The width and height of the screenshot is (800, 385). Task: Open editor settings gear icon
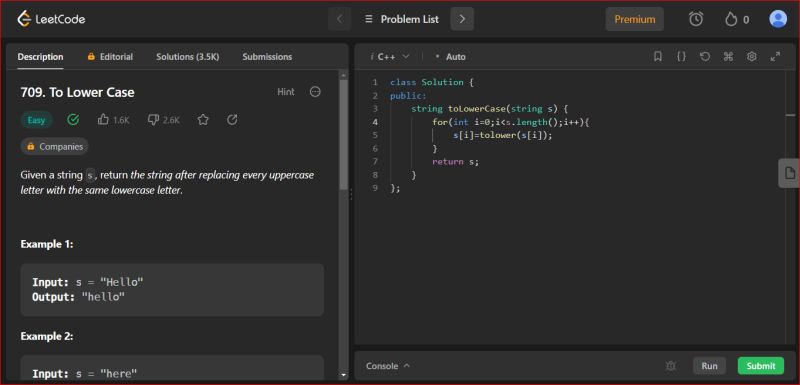pyautogui.click(x=752, y=57)
